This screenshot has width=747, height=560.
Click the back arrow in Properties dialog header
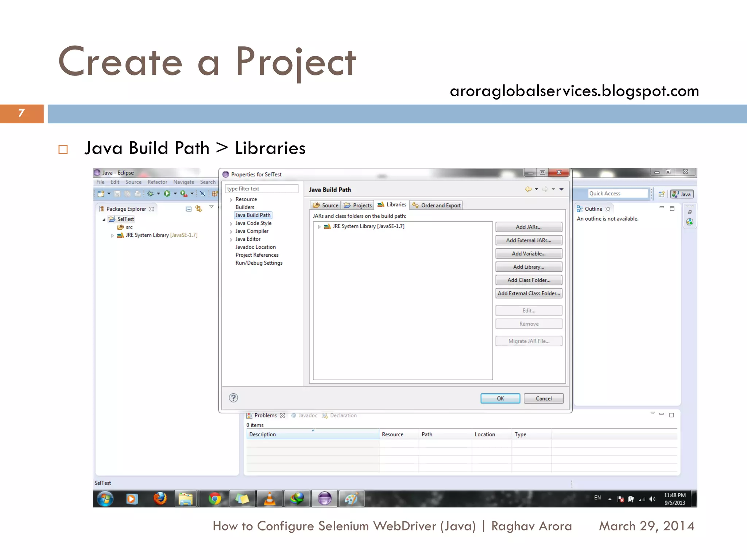[528, 189]
